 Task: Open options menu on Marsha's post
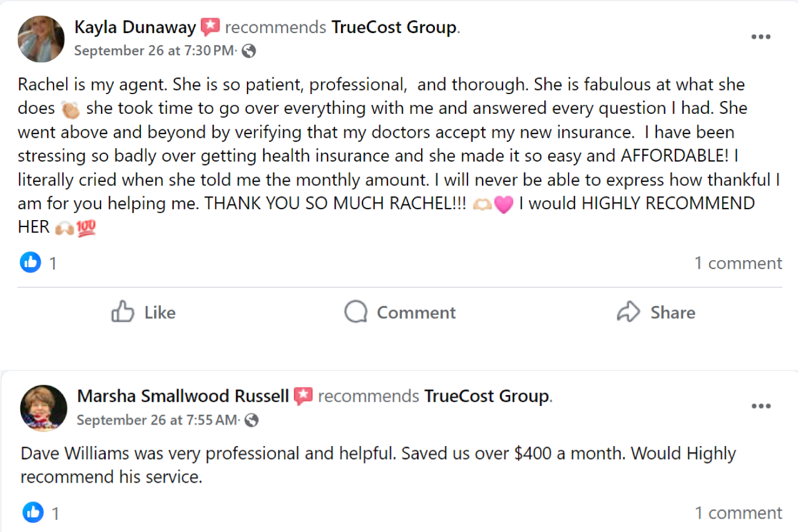point(761,406)
